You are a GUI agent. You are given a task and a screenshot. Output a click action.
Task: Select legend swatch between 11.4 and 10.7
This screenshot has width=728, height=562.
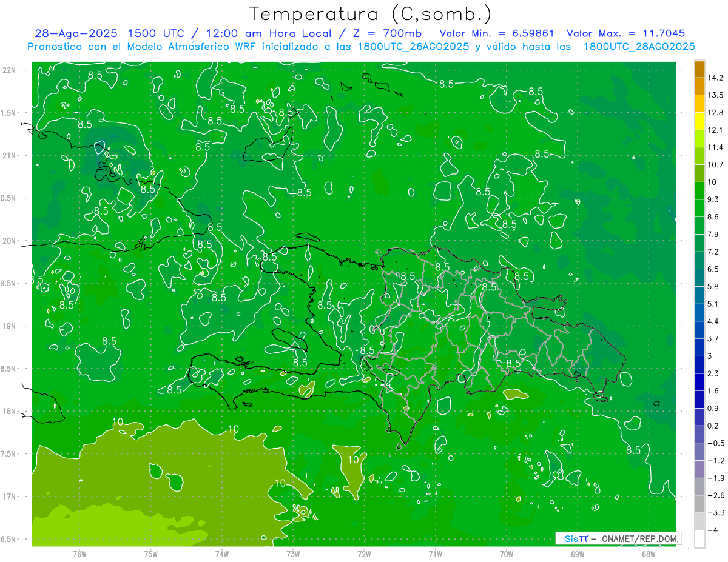tap(699, 156)
